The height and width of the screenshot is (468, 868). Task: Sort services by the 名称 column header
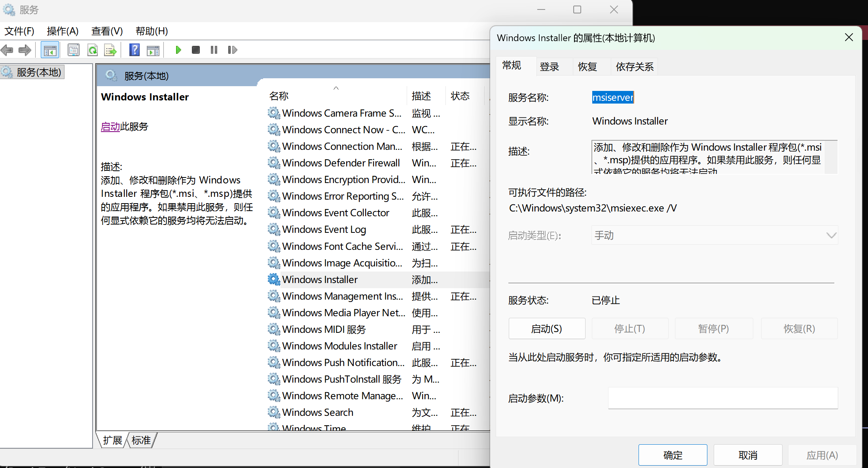[337, 96]
